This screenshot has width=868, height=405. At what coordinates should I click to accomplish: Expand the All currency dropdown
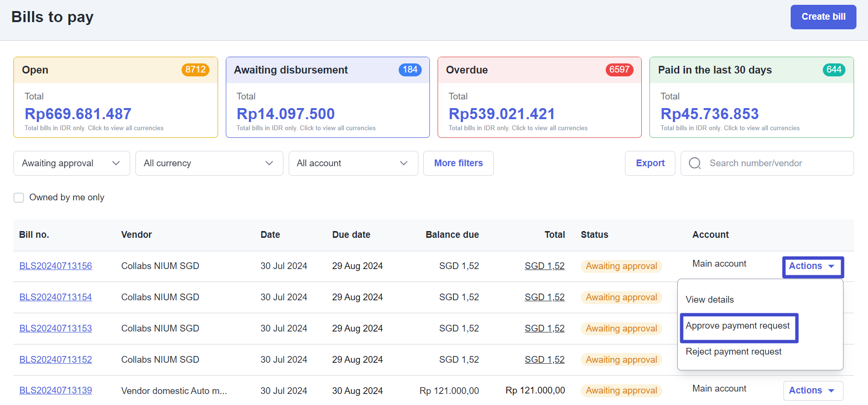point(209,163)
